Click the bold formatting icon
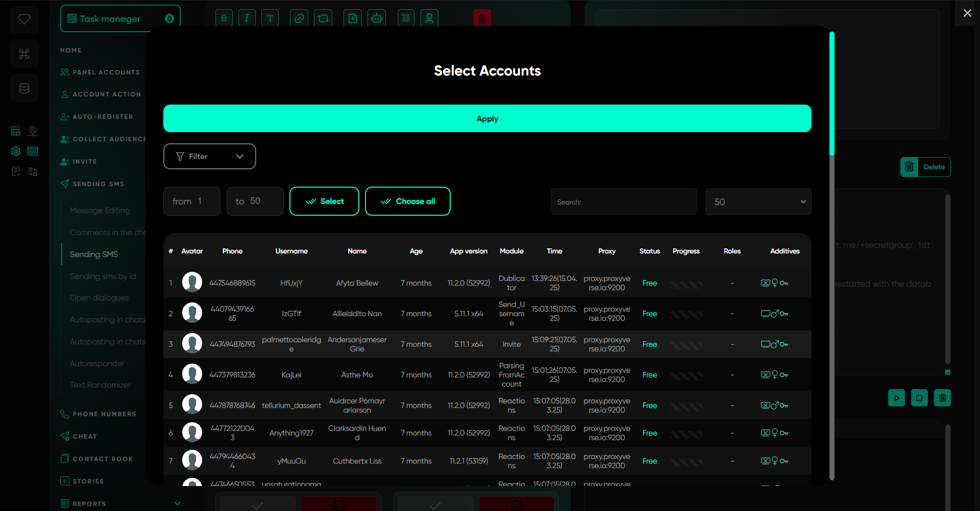 [224, 18]
